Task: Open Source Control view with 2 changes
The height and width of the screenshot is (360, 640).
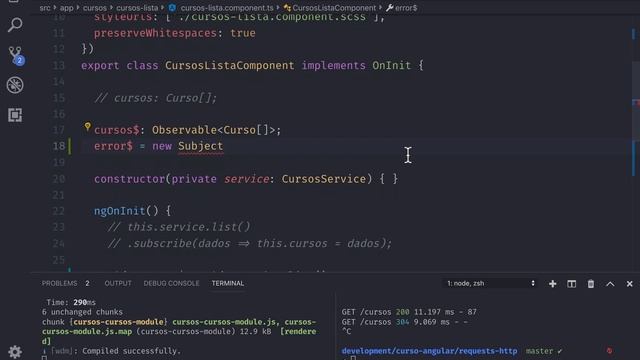Action: click(x=16, y=55)
